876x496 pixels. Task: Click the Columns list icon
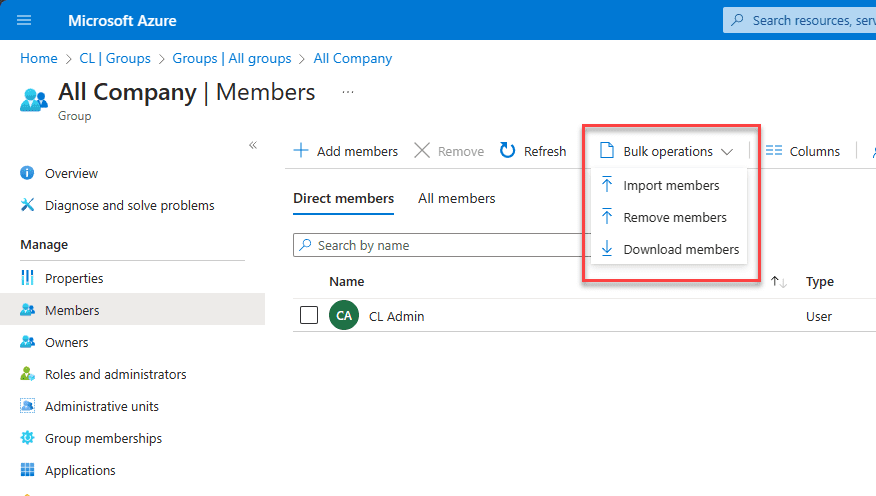[x=774, y=151]
